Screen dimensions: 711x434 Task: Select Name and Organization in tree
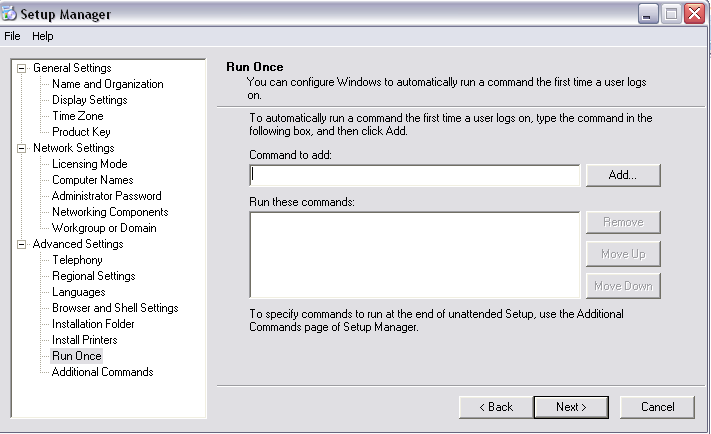[107, 84]
